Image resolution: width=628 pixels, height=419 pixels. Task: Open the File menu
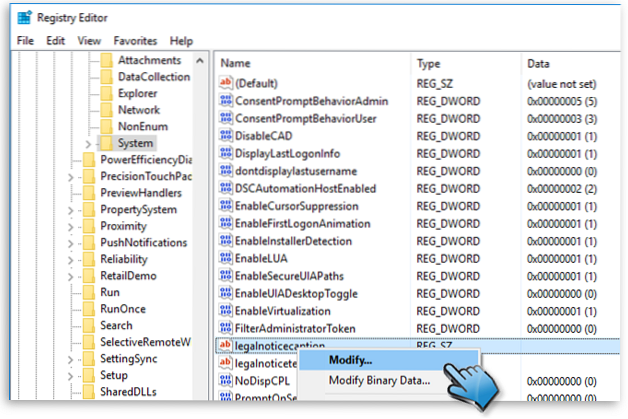[26, 41]
